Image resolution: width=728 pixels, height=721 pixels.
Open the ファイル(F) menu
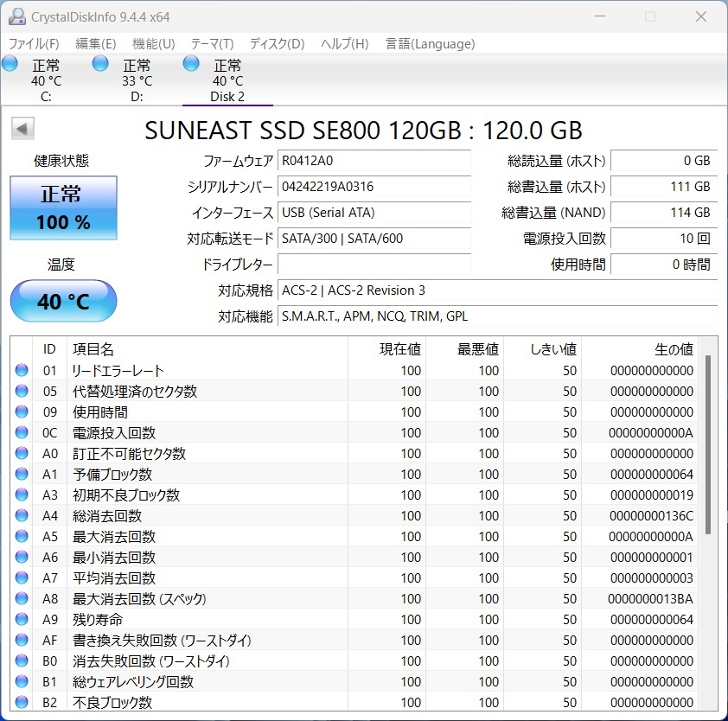click(x=34, y=44)
